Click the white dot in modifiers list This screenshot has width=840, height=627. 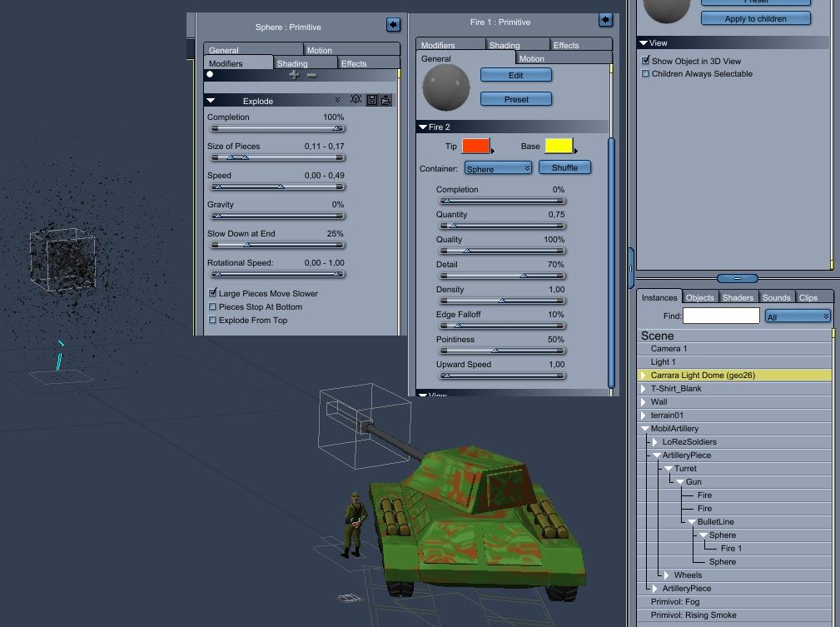pos(210,74)
